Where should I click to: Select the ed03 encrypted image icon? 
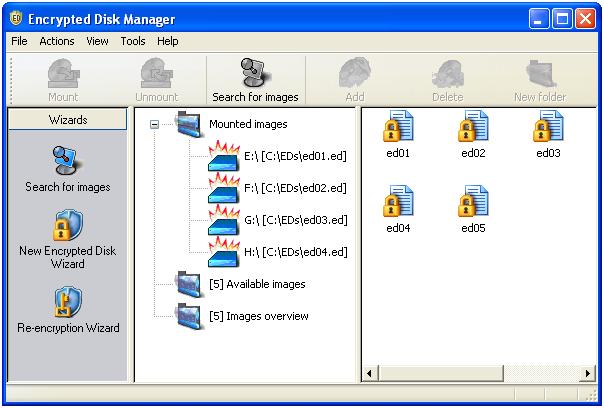[548, 126]
